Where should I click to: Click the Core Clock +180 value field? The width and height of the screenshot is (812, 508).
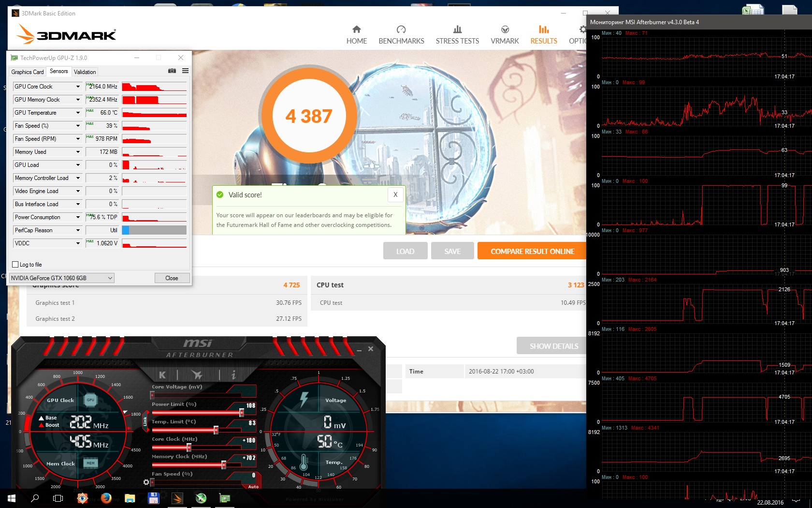coord(248,440)
